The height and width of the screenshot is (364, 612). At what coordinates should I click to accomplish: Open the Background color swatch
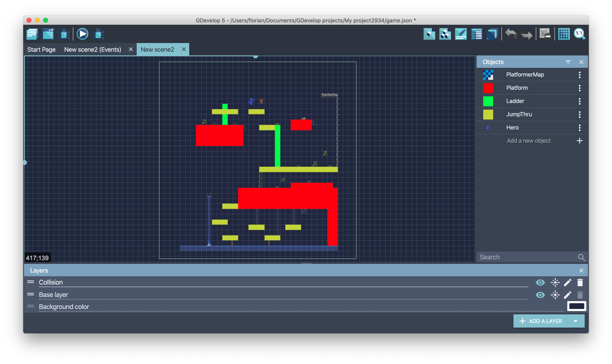(x=576, y=306)
